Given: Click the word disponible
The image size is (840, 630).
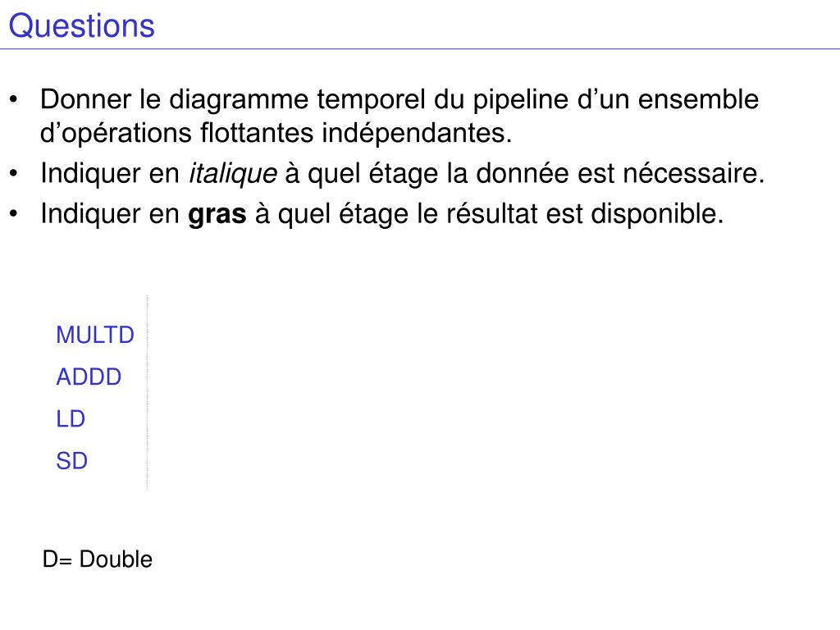Looking at the screenshot, I should 657,214.
